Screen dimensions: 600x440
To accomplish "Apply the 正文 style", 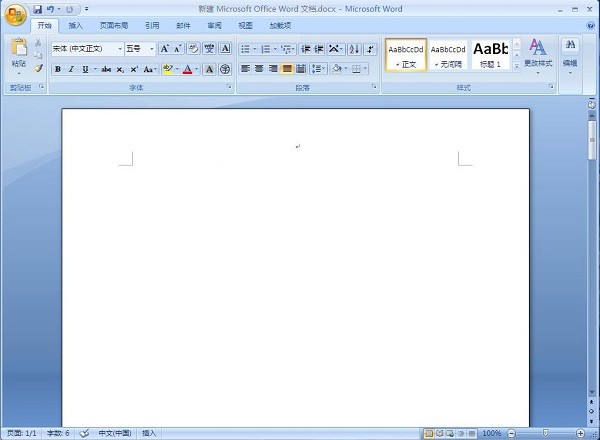I will pyautogui.click(x=406, y=55).
